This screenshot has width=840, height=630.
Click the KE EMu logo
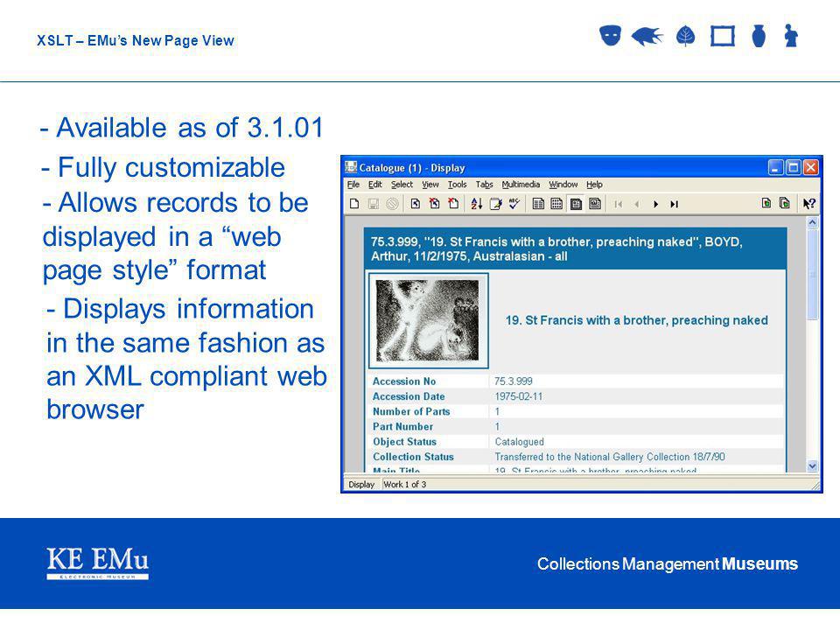tap(97, 563)
